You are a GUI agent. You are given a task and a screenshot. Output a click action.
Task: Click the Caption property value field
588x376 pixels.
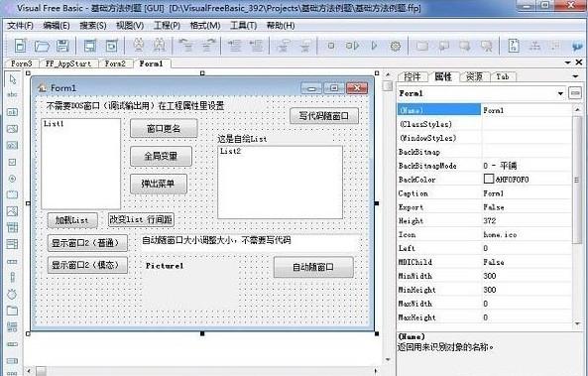(527, 193)
